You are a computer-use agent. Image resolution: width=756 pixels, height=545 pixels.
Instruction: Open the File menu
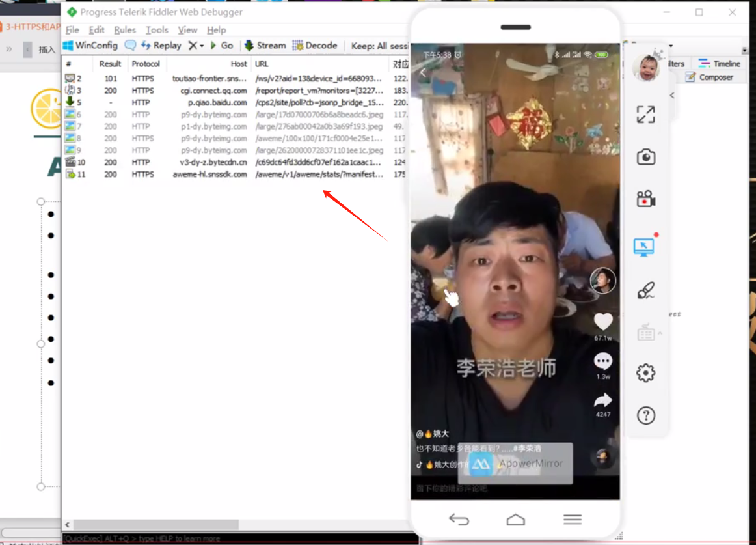pos(72,30)
